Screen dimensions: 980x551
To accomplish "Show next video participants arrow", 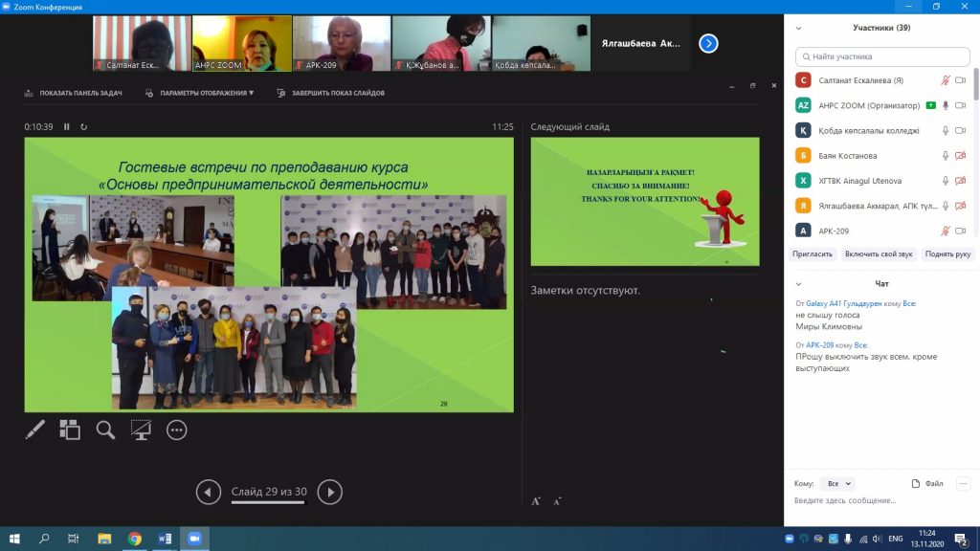I will pyautogui.click(x=708, y=44).
